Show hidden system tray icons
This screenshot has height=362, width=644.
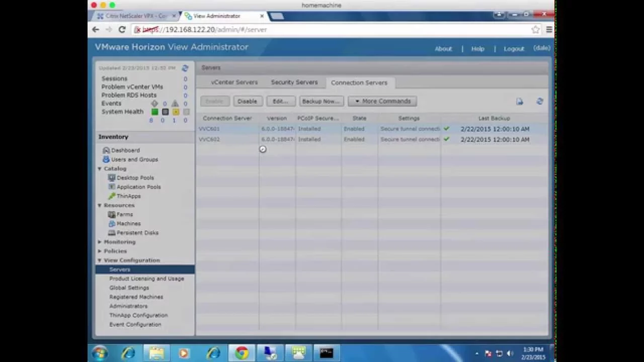tap(477, 353)
